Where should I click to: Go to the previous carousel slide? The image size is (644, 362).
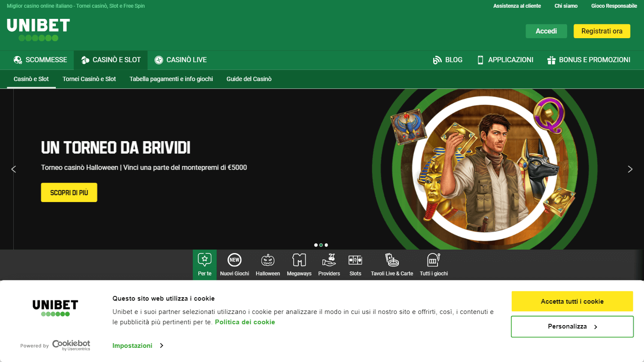(x=14, y=169)
